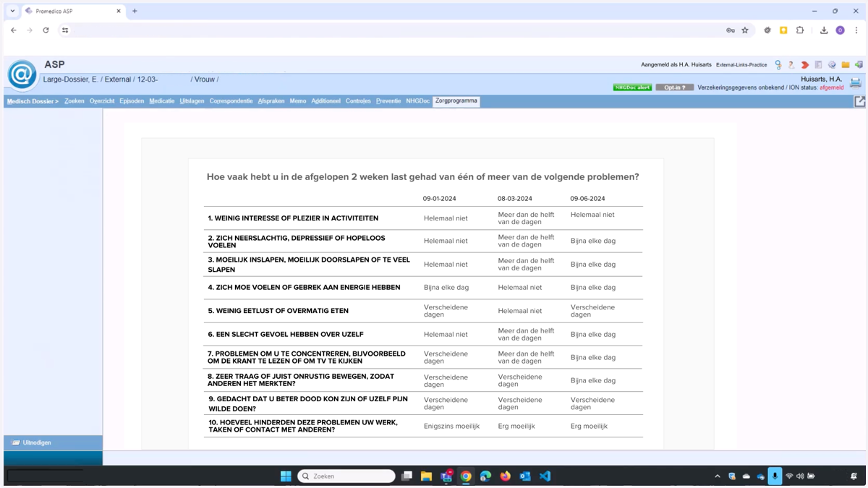868x488 pixels.
Task: Click the Uitnodigen button in the sidebar
Action: 53,442
